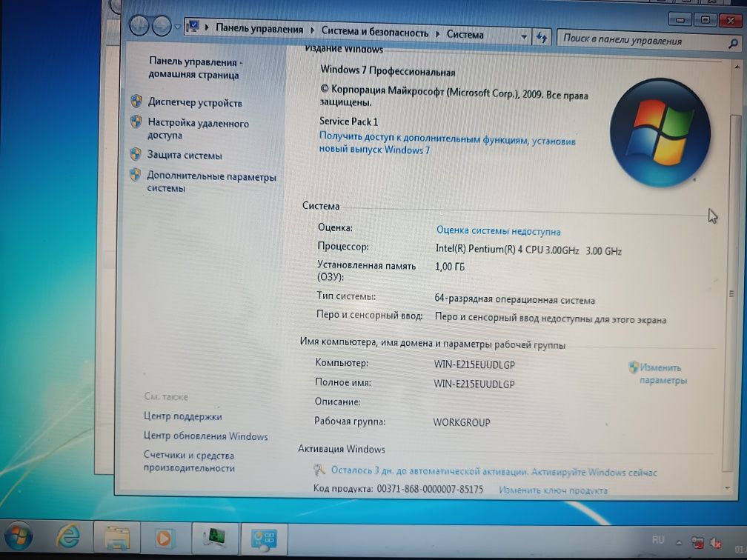
Task: Click the workgroup value "WORKGROUP"
Action: [461, 422]
